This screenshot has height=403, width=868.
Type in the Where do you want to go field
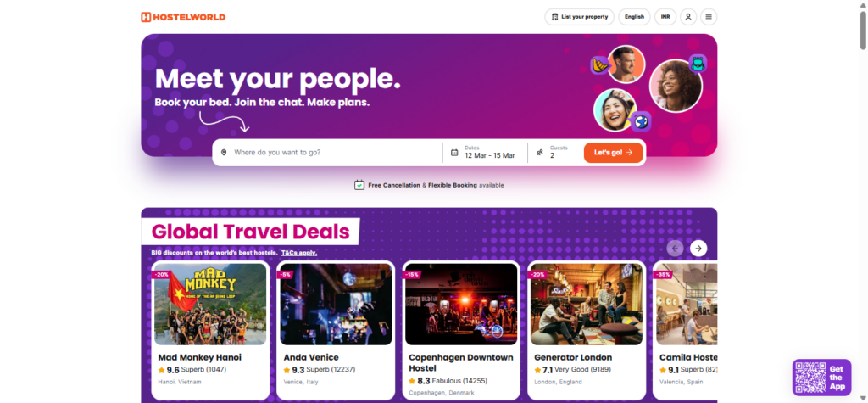[331, 153]
